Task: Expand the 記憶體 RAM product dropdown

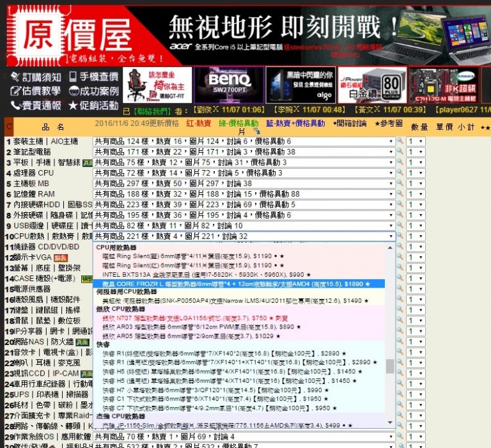Action: pyautogui.click(x=244, y=194)
